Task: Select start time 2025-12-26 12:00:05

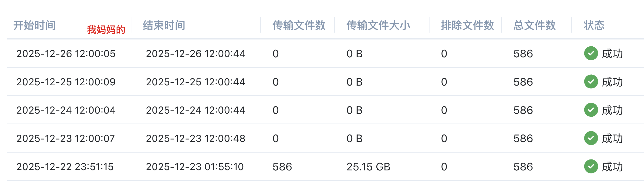Action: (66, 54)
